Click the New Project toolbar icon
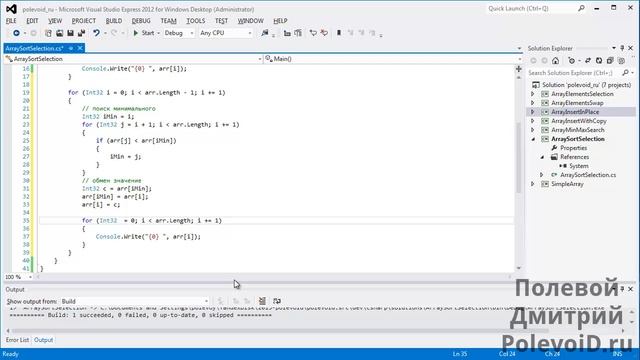The image size is (640, 360). point(48,33)
